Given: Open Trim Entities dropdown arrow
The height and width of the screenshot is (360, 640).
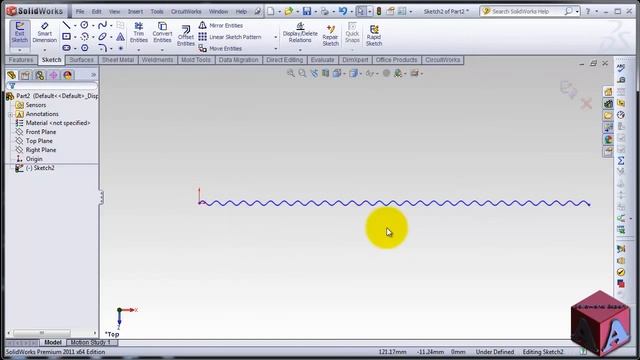Looking at the screenshot, I should 139,50.
